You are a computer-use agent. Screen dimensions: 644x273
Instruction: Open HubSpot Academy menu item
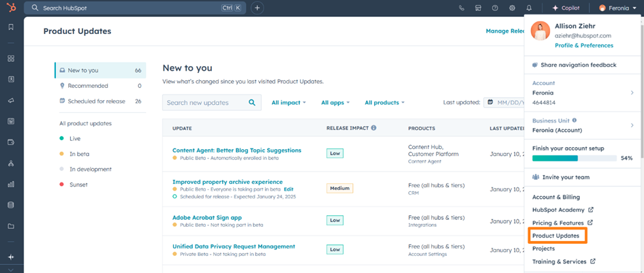pyautogui.click(x=563, y=210)
